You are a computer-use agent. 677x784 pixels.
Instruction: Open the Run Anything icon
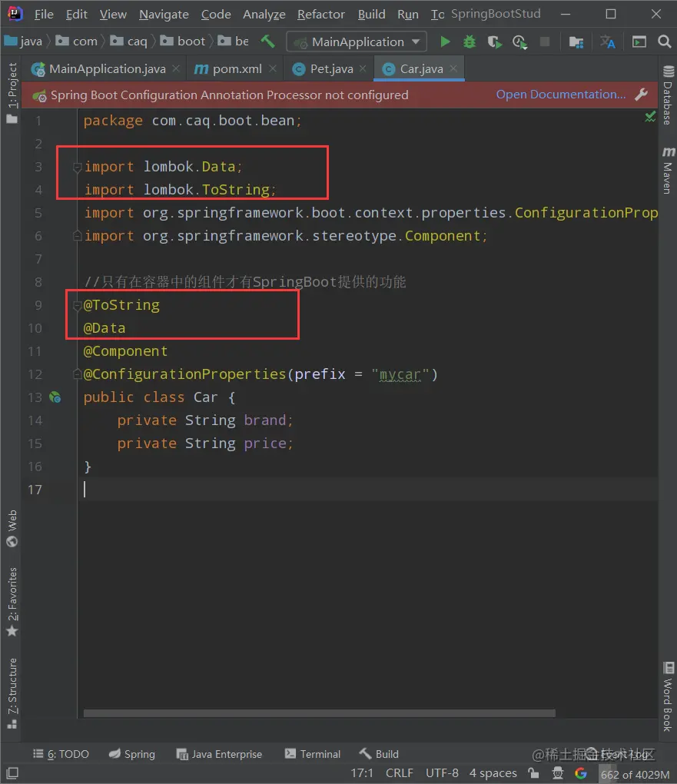coord(639,42)
